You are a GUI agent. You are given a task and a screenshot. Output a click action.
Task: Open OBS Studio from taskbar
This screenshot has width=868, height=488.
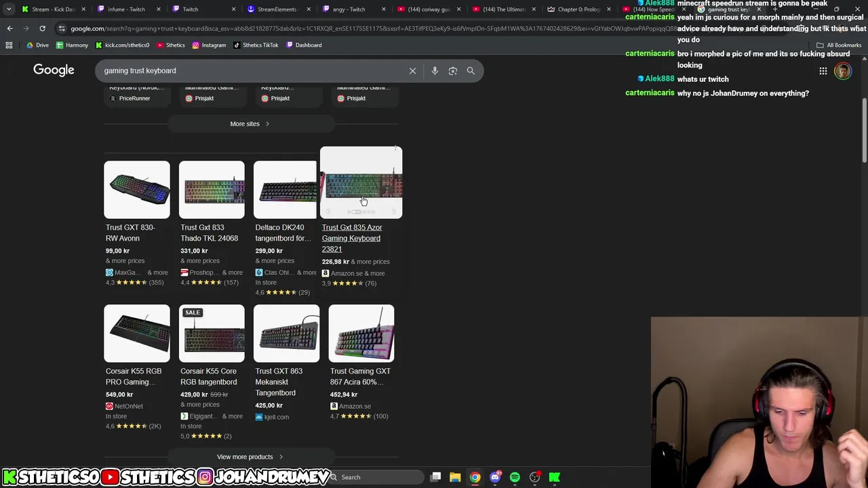coord(535,477)
